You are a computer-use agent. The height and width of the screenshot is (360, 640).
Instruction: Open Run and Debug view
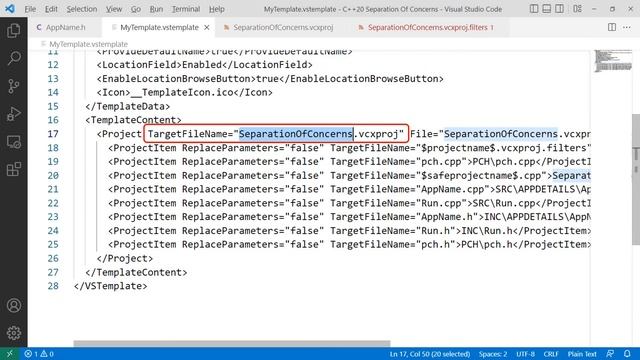point(13,114)
